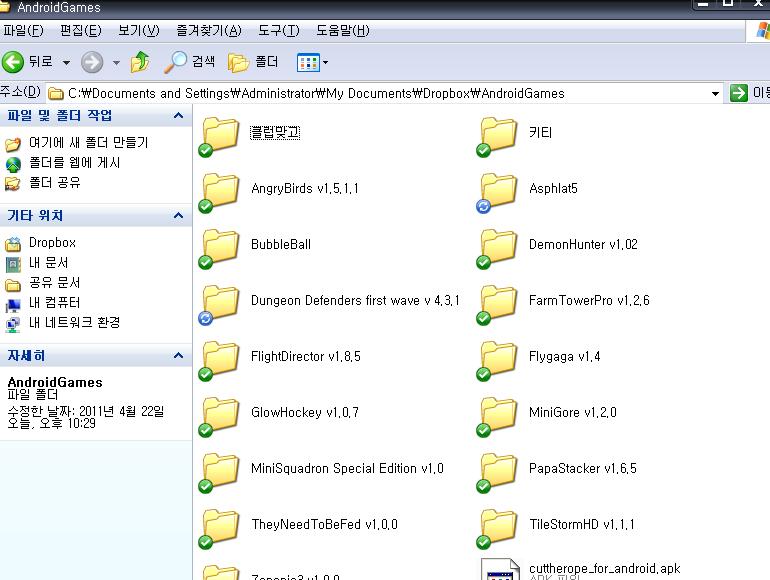Viewport: 770px width, 580px height.
Task: Select the DemonHunter v1.02 name label
Action: tap(583, 245)
